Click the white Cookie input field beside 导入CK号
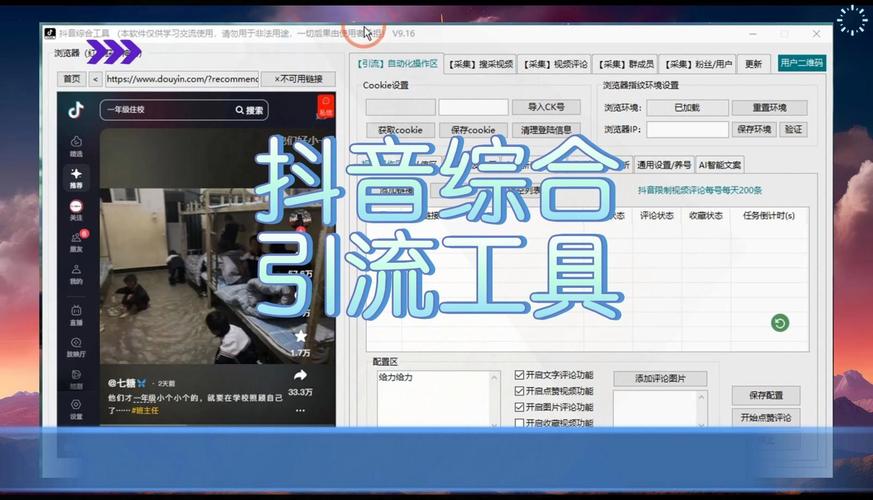This screenshot has height=500, width=873. point(473,107)
